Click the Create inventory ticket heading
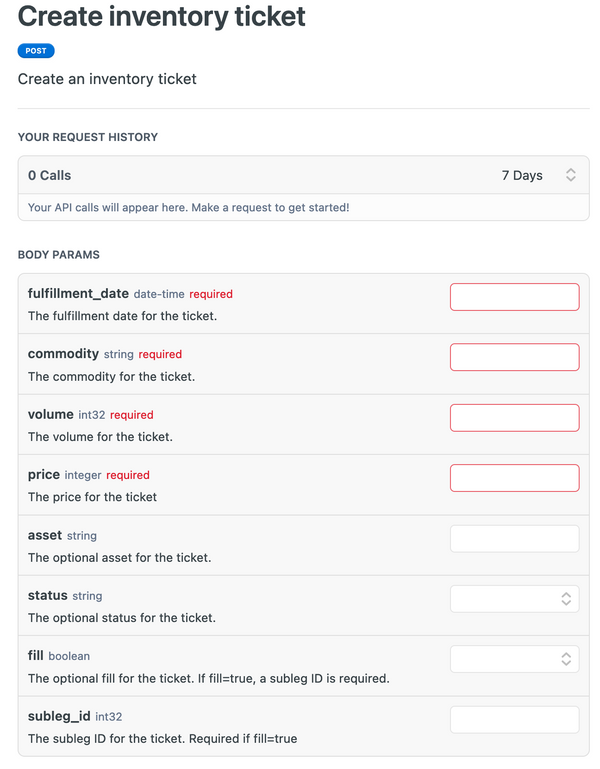 (x=162, y=16)
